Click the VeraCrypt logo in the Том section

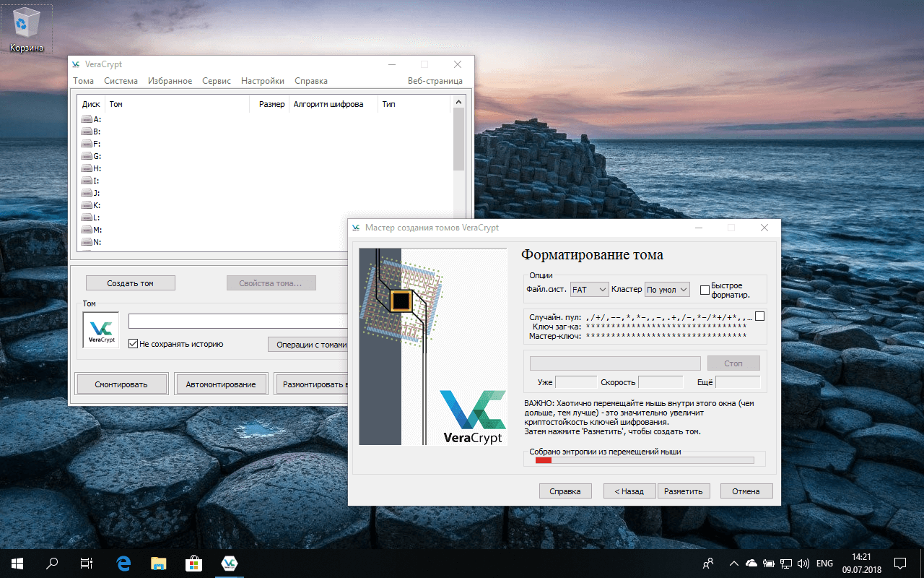click(x=100, y=329)
